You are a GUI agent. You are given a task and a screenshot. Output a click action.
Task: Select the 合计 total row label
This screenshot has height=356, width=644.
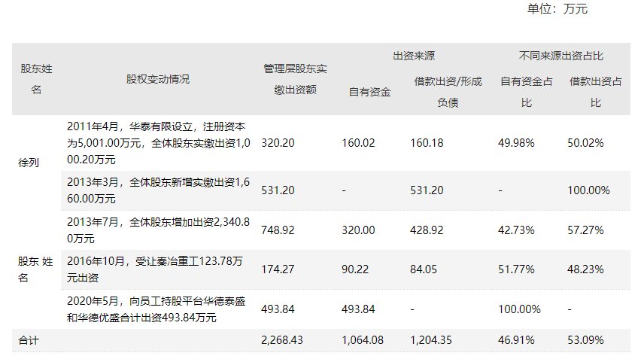pos(29,340)
